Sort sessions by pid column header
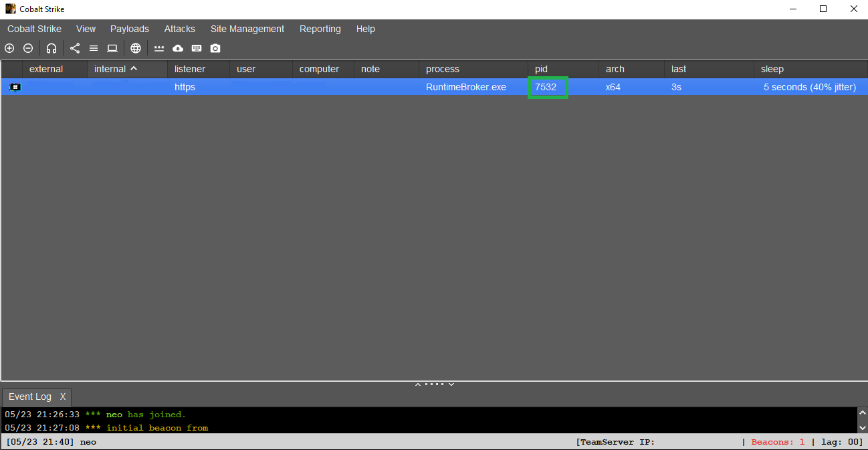 click(x=563, y=69)
